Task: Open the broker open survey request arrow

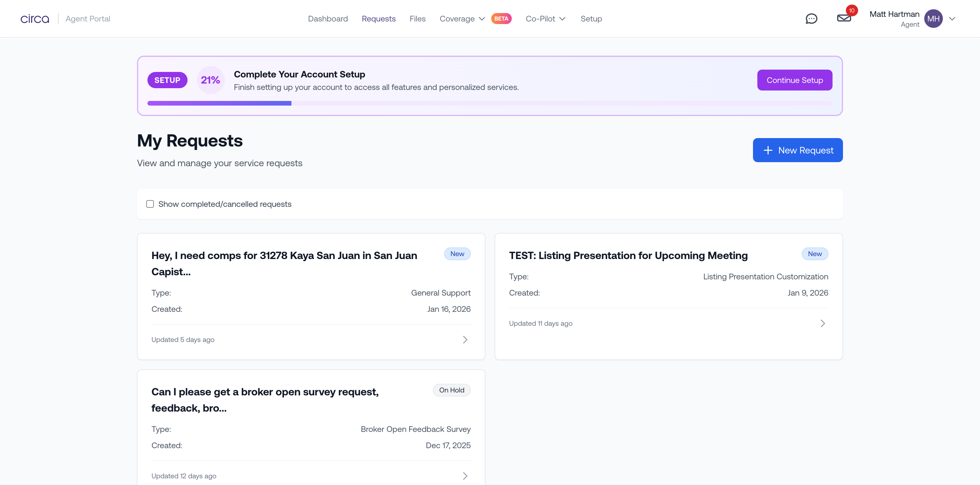Action: pyautogui.click(x=465, y=475)
